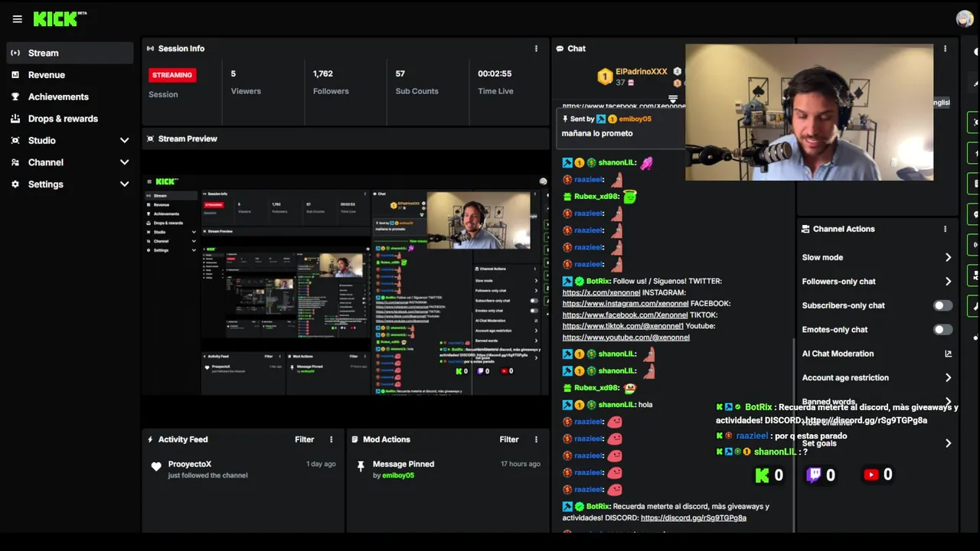Open the tiktok.com/@xenonnel1 link
This screenshot has width=980, height=551.
point(622,326)
